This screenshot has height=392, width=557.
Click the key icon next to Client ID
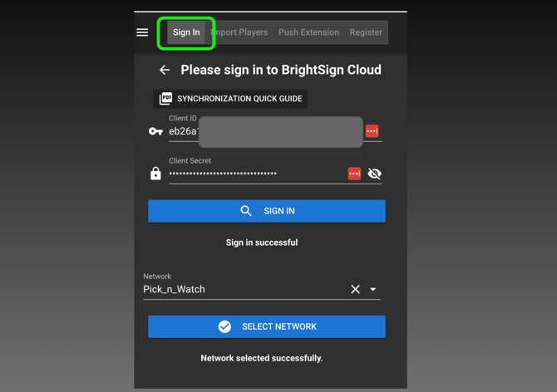pos(155,131)
